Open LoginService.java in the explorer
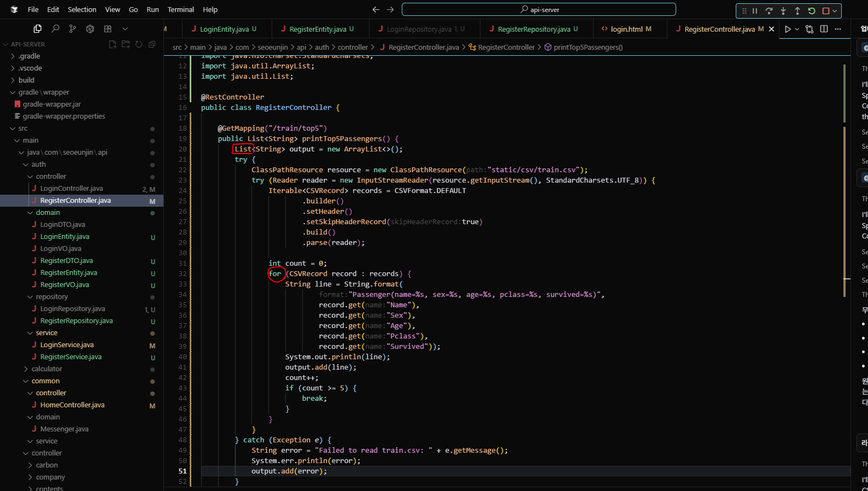Screen dimensions: 868x491 [x=67, y=344]
